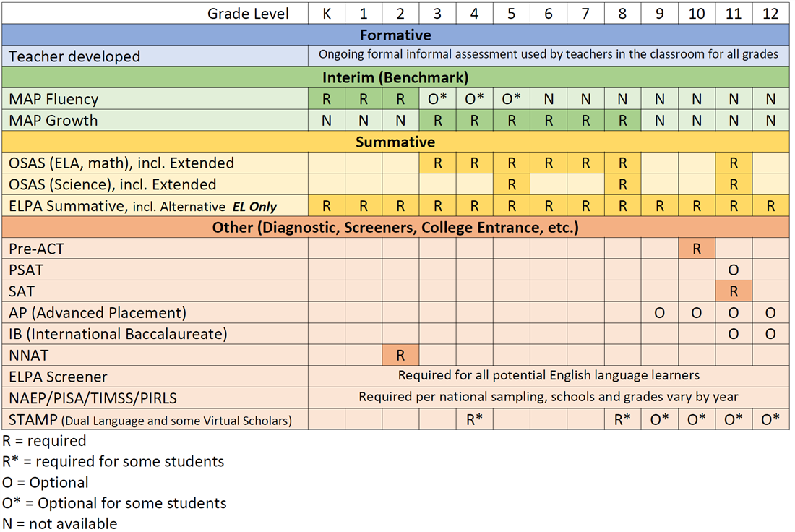Click OSAS Science 'R' cell for grade 5
Viewport: 795px width, 532px height.
click(x=512, y=184)
